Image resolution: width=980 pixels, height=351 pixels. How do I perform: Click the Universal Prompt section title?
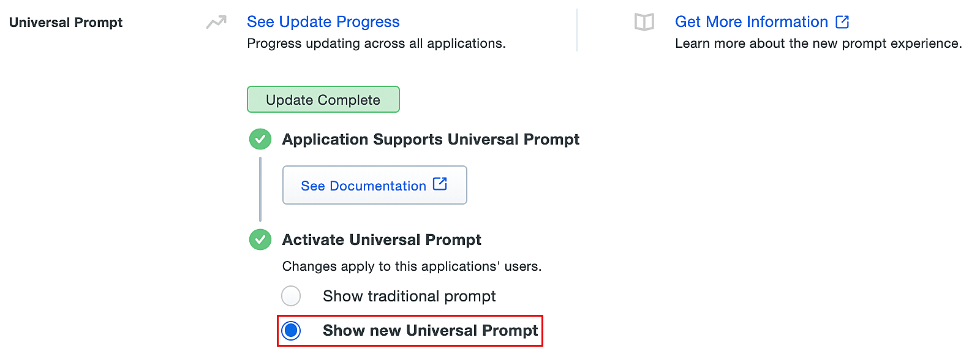[x=66, y=23]
